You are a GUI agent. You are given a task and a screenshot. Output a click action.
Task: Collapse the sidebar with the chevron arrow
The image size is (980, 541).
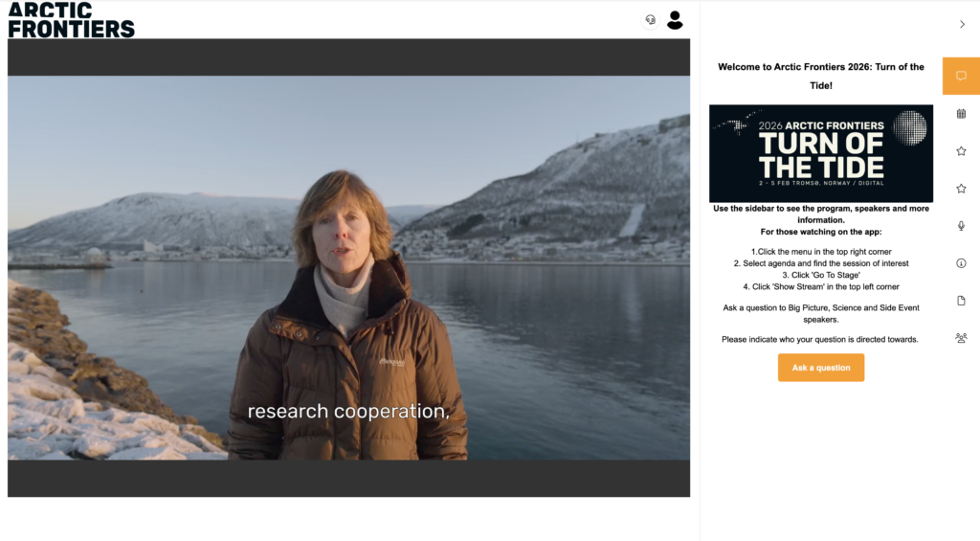tap(963, 24)
